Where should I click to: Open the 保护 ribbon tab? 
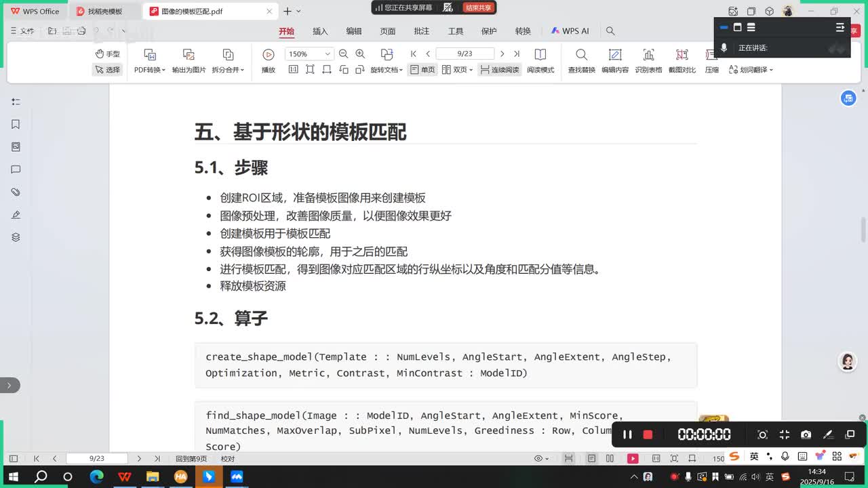489,31
